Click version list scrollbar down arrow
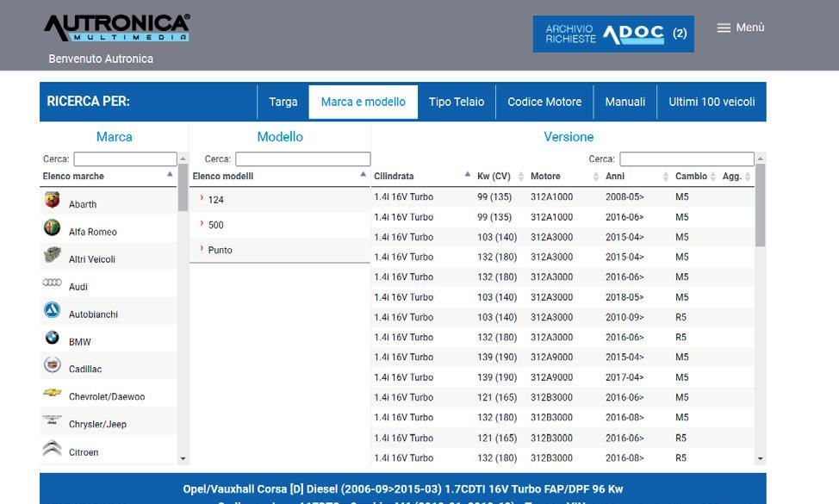Viewport: 839px width, 504px height. coord(760,458)
